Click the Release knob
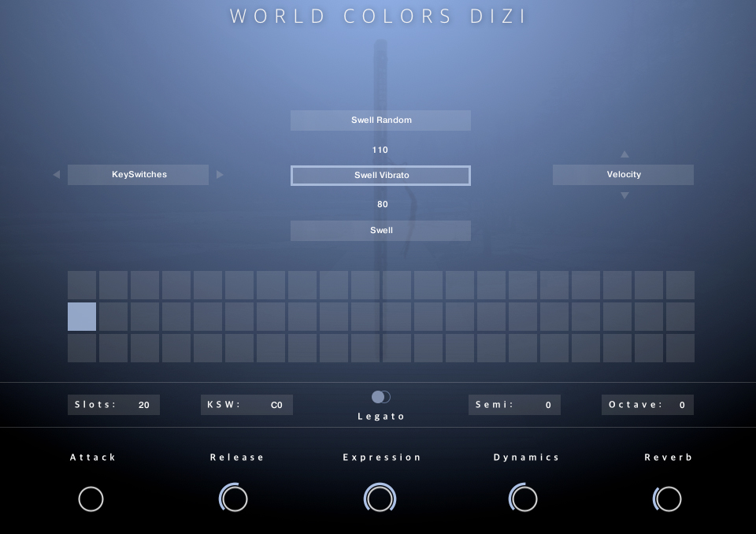This screenshot has height=534, width=756. tap(234, 499)
